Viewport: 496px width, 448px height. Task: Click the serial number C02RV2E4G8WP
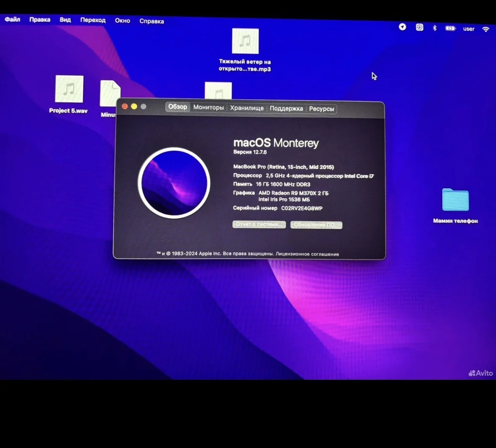point(302,208)
